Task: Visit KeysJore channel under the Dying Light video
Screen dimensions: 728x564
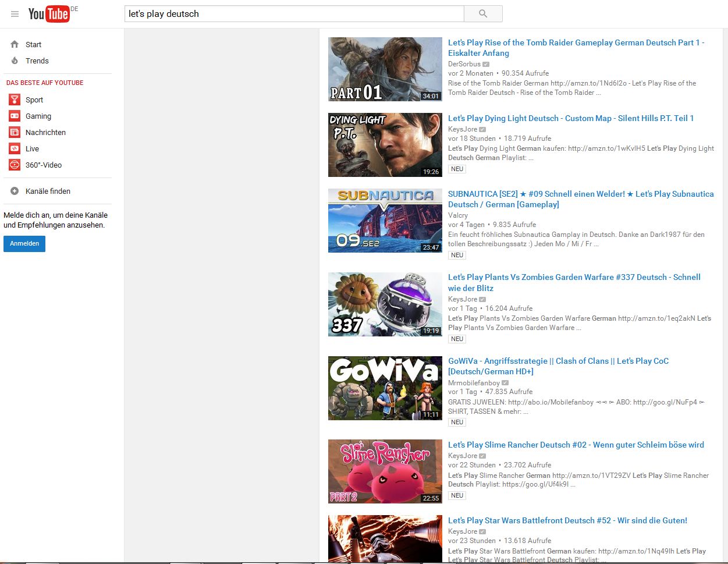Action: click(x=463, y=129)
